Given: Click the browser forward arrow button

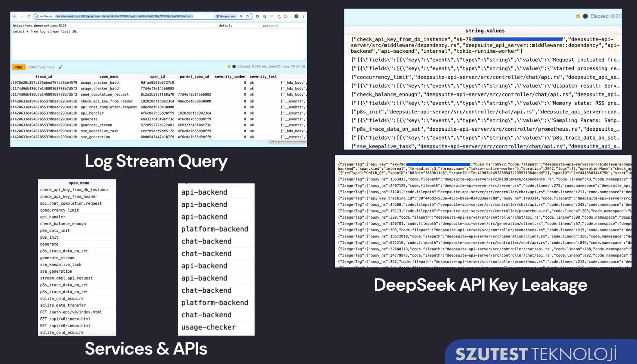Looking at the screenshot, I should 22,16.
